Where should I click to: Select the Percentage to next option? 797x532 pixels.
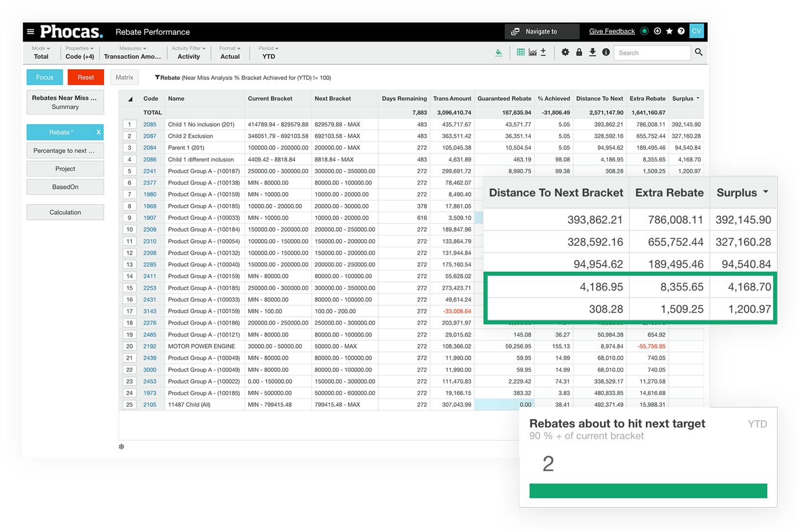pos(65,150)
